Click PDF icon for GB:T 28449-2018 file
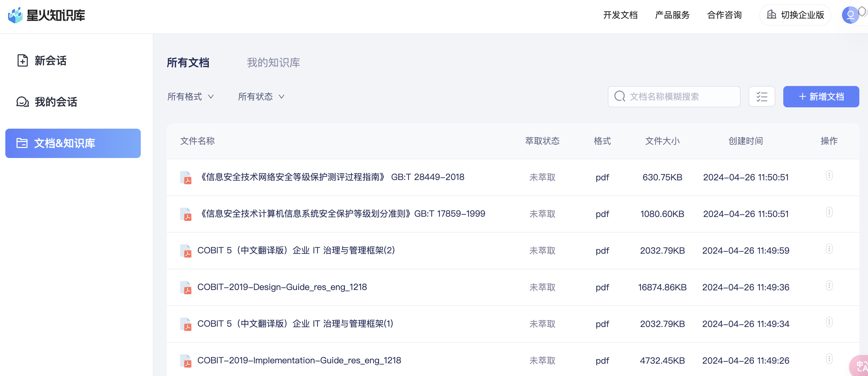Viewport: 868px width, 376px height. tap(186, 177)
